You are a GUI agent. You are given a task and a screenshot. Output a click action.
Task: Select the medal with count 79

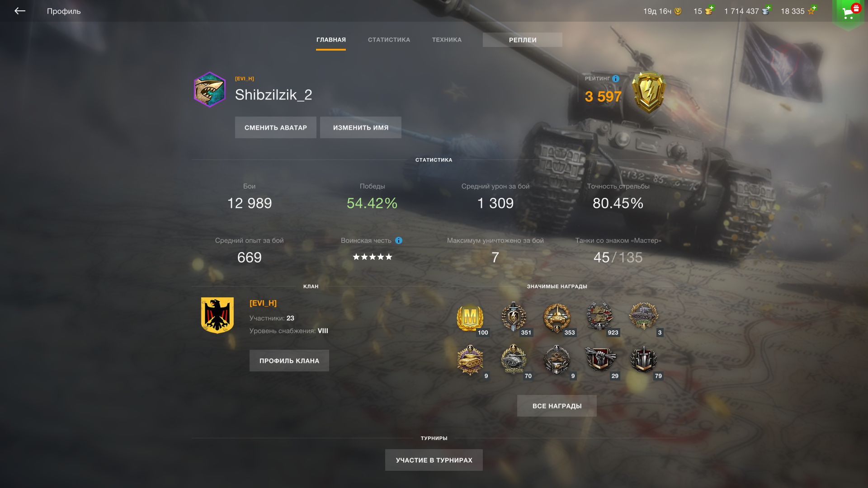click(x=644, y=360)
